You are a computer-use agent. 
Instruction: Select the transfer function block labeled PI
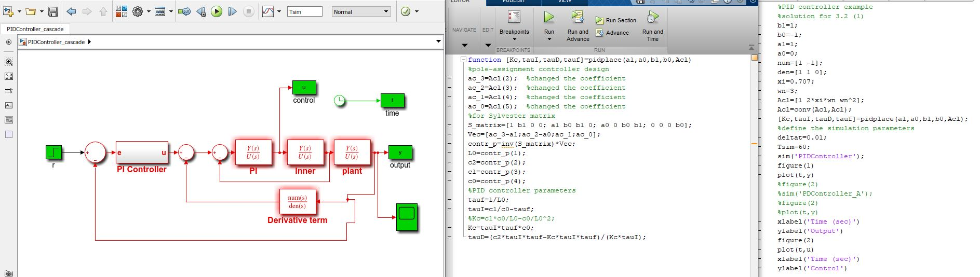point(253,153)
